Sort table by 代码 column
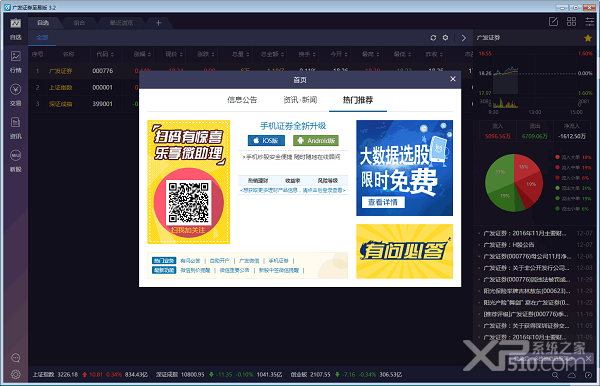Image resolution: width=600 pixels, height=386 pixels. tap(105, 54)
